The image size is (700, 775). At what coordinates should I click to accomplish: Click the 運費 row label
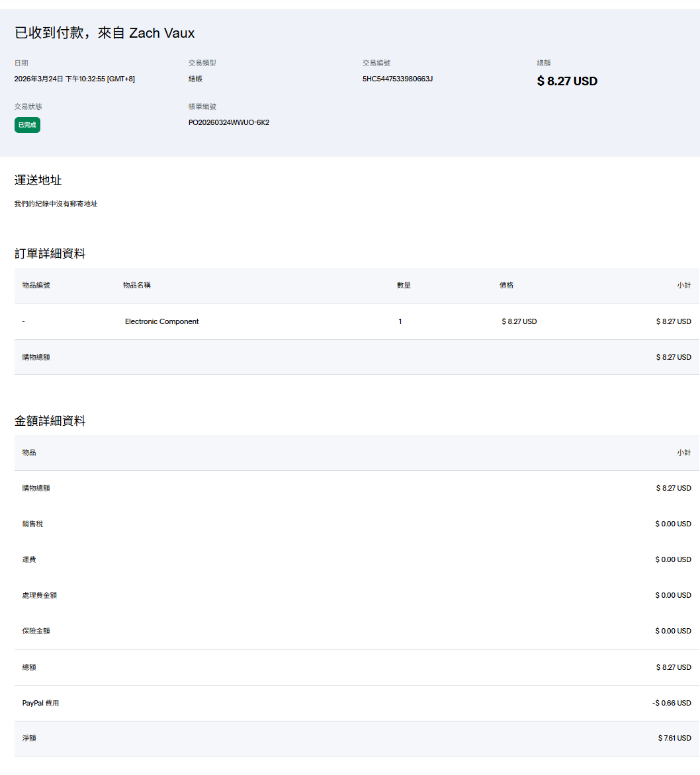[x=29, y=559]
